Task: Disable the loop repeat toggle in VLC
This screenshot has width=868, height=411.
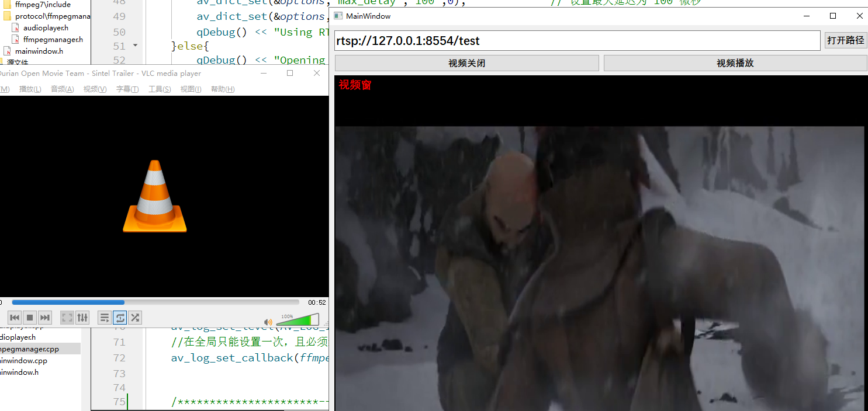Action: pos(119,317)
